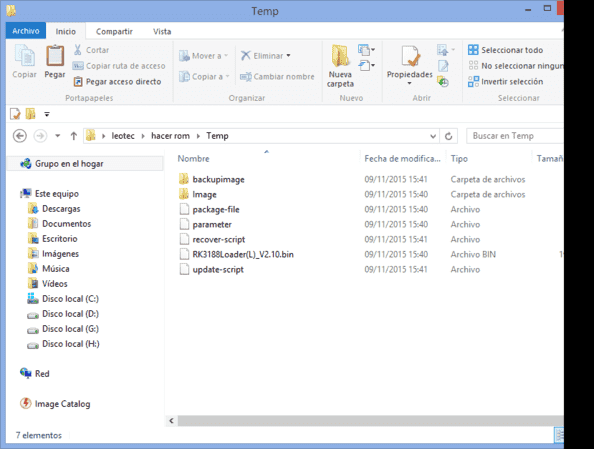The image size is (594, 449).
Task: Click the hacer rom breadcrumb
Action: (170, 136)
